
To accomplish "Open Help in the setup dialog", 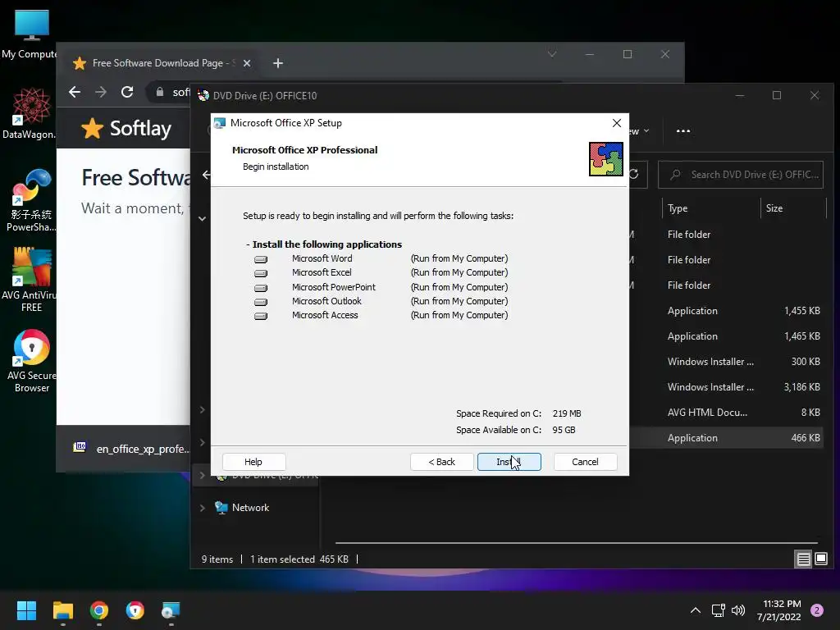I will tap(253, 462).
